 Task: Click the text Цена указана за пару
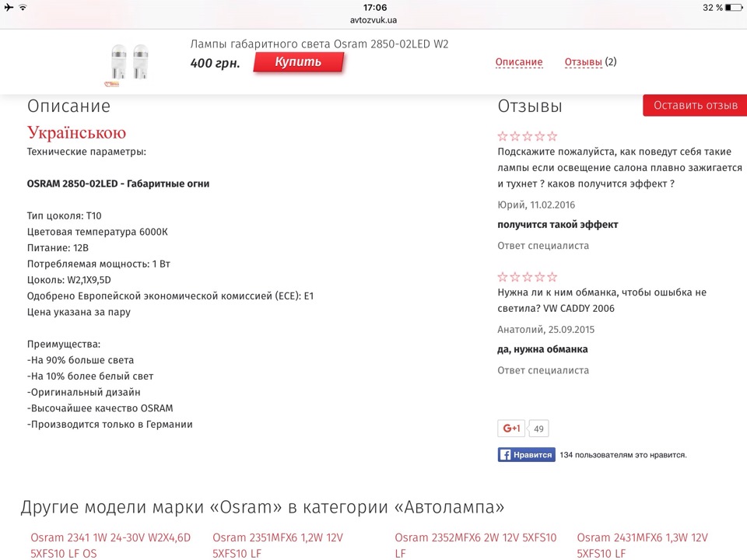[x=79, y=312]
